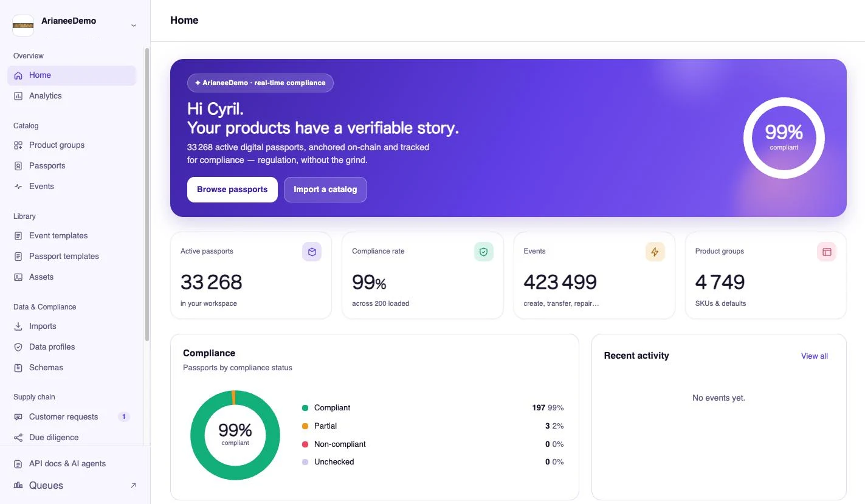Select Data profiles in sidebar
Viewport: 865px width, 504px height.
click(x=72, y=347)
